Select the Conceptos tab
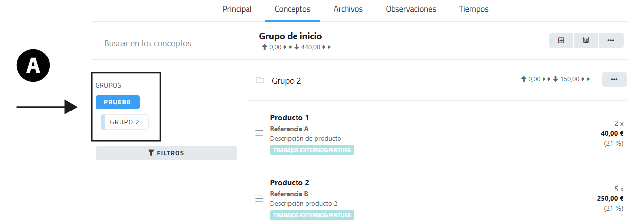 click(x=292, y=9)
